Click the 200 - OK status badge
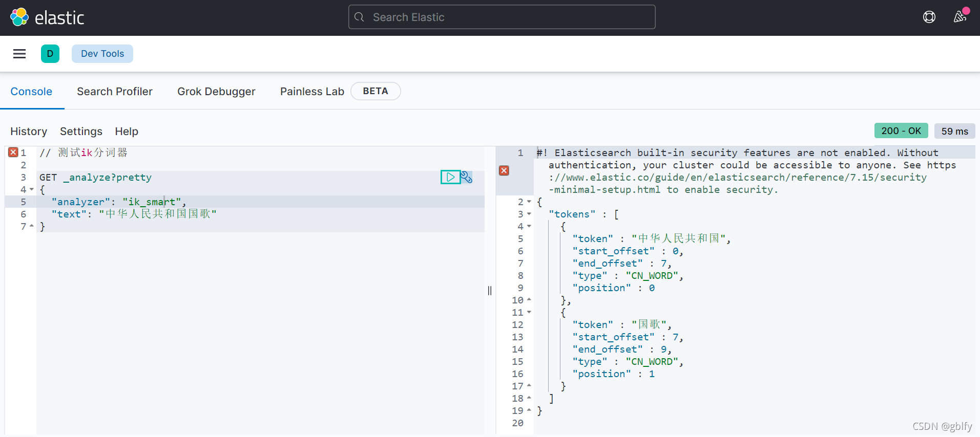The image size is (980, 437). [901, 131]
